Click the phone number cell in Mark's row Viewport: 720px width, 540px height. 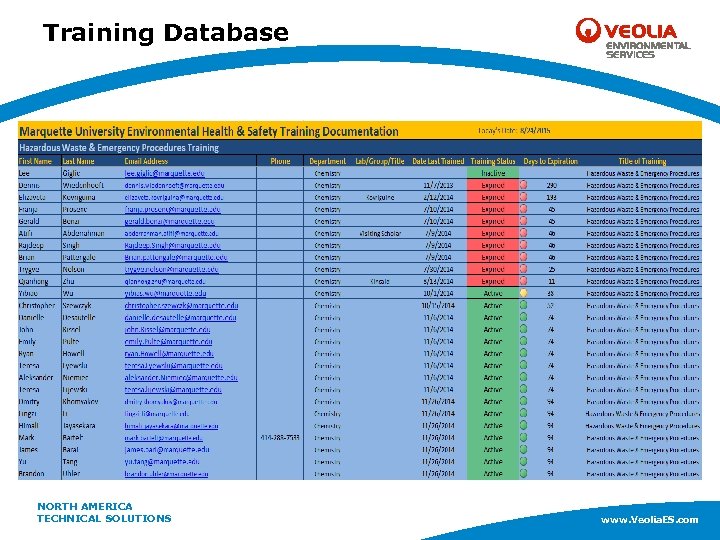tap(280, 438)
